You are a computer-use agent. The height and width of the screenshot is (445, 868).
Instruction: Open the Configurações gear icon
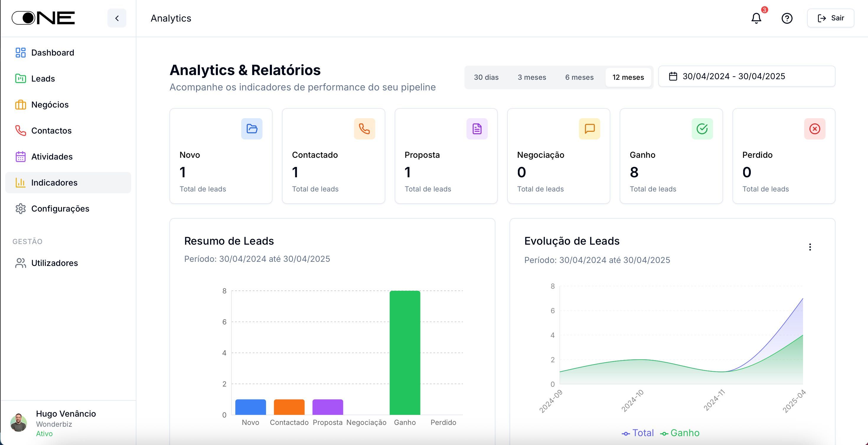21,209
